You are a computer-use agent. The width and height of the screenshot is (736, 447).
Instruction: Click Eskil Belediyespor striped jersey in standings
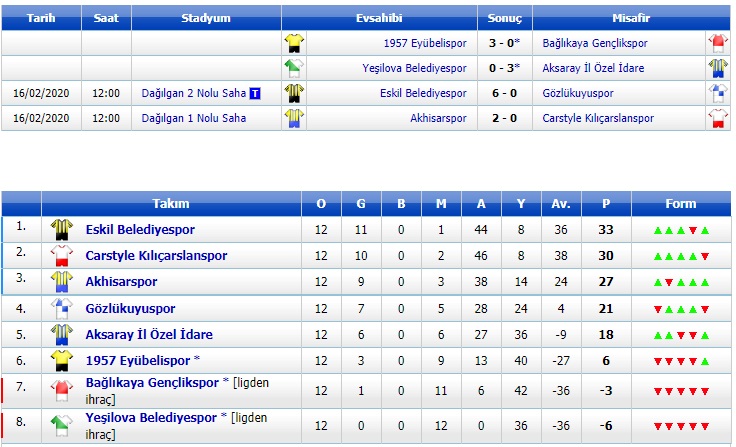[61, 230]
